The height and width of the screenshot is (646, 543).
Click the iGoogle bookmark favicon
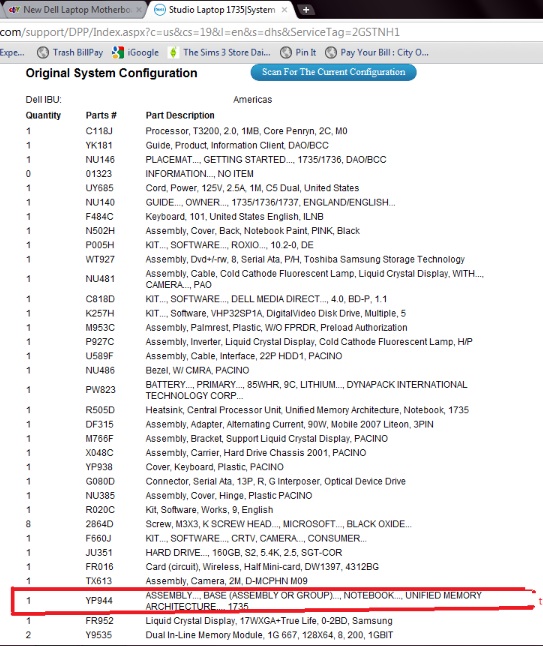[x=118, y=52]
